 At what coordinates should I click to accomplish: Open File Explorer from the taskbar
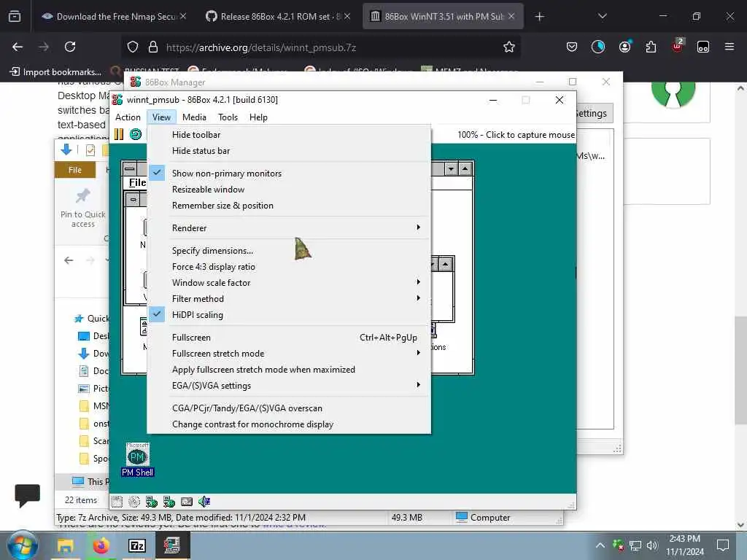(65, 545)
